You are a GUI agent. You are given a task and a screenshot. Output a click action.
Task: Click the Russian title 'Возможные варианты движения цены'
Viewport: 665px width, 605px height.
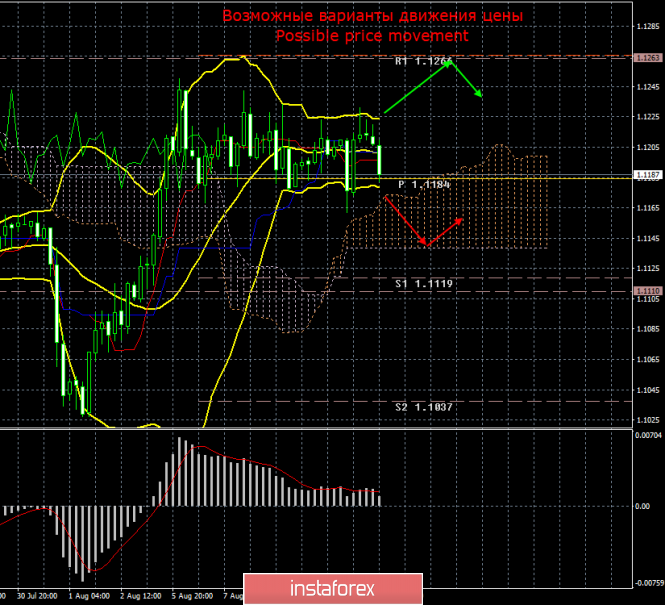[x=372, y=16]
